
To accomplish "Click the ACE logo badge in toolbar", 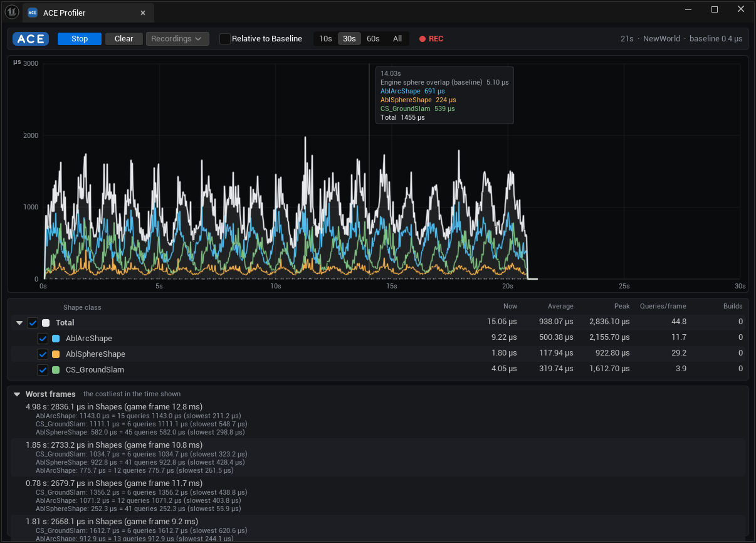I will pyautogui.click(x=31, y=39).
